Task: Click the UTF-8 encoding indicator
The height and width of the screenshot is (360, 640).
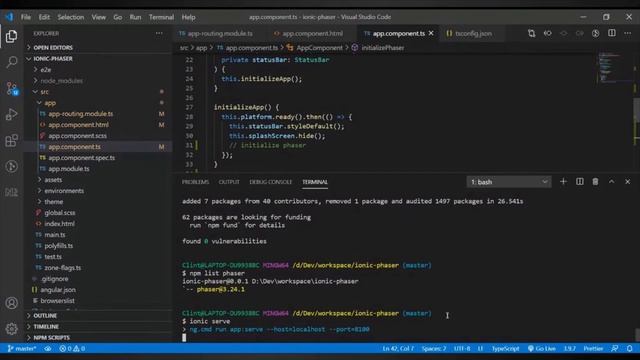Action: [x=462, y=349]
